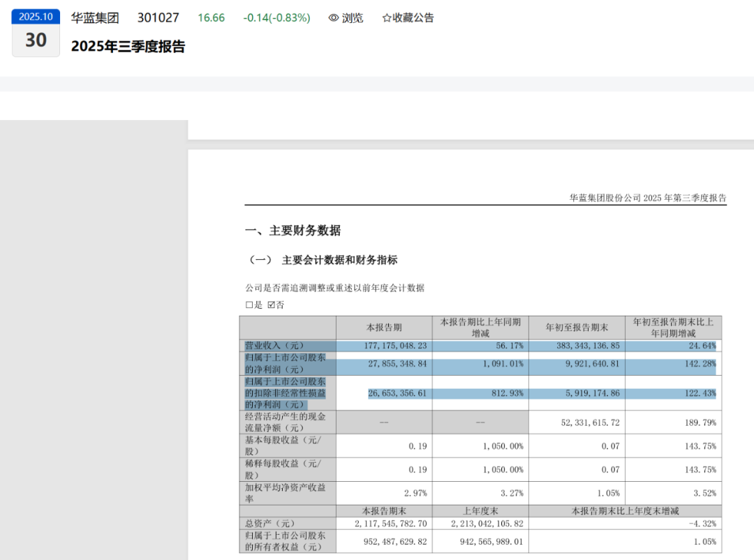Click the stock code 301027
This screenshot has height=560, width=754.
click(x=158, y=18)
